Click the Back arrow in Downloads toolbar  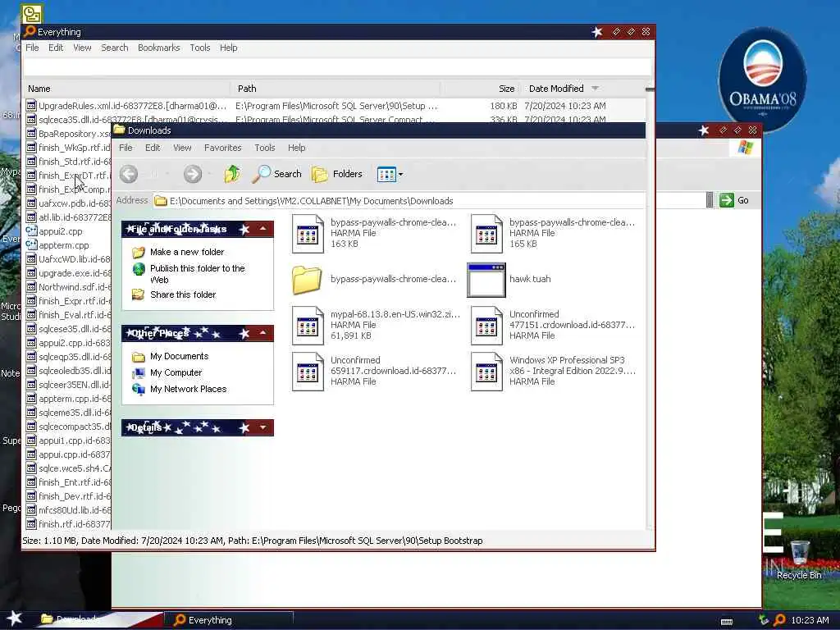(x=129, y=174)
